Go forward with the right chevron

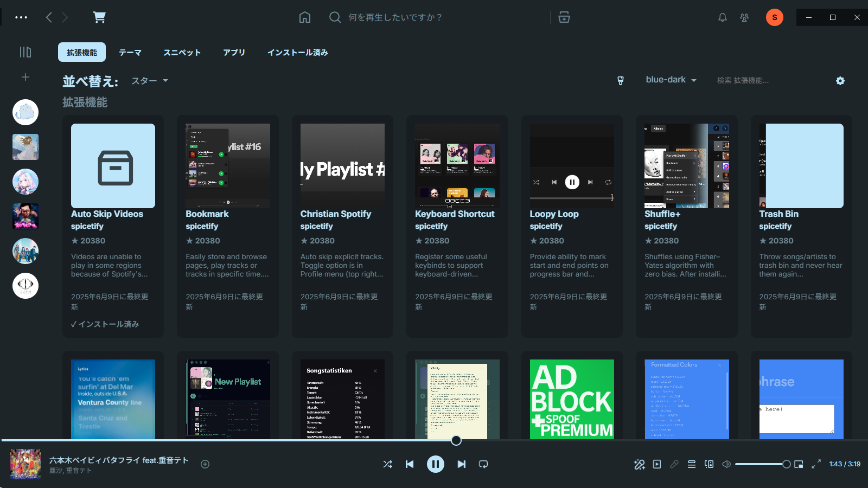coord(65,17)
